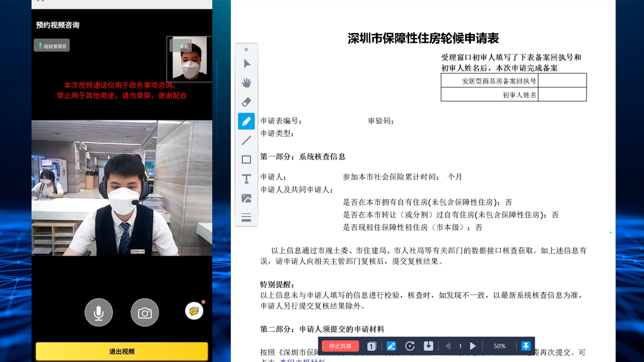
Task: Go to the previous page arrow
Action: (x=448, y=346)
